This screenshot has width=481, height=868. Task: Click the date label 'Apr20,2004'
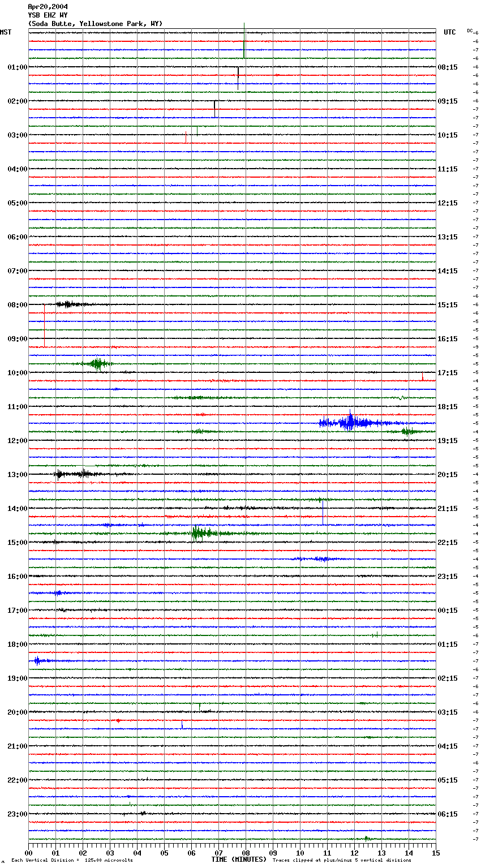pos(48,7)
